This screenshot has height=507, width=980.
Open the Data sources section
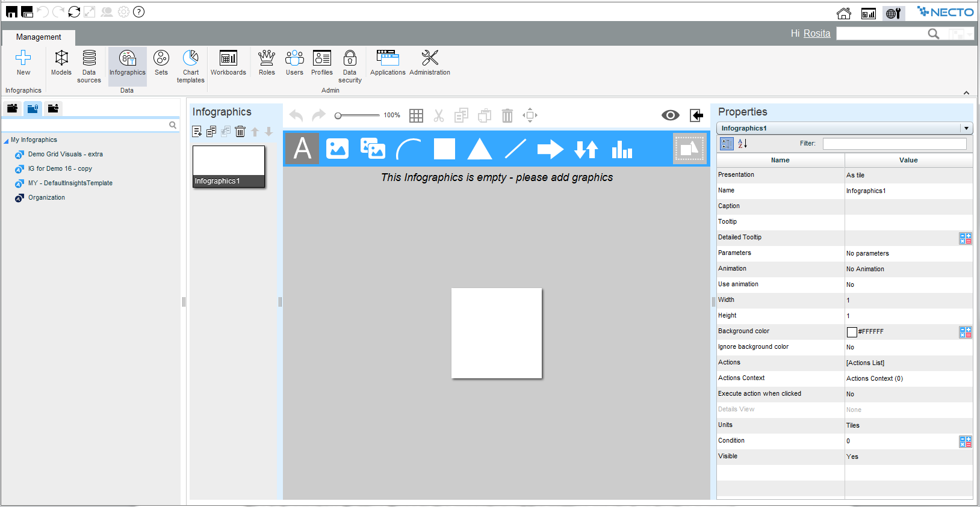tap(89, 66)
